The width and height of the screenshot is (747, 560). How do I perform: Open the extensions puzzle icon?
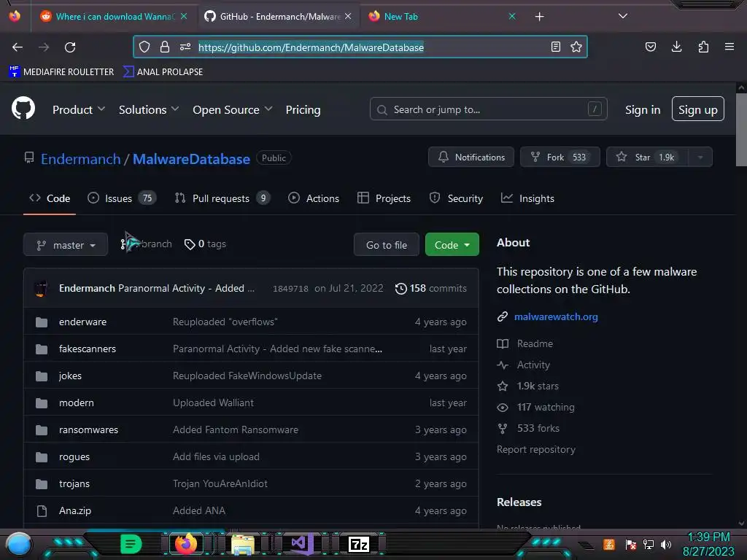[703, 47]
